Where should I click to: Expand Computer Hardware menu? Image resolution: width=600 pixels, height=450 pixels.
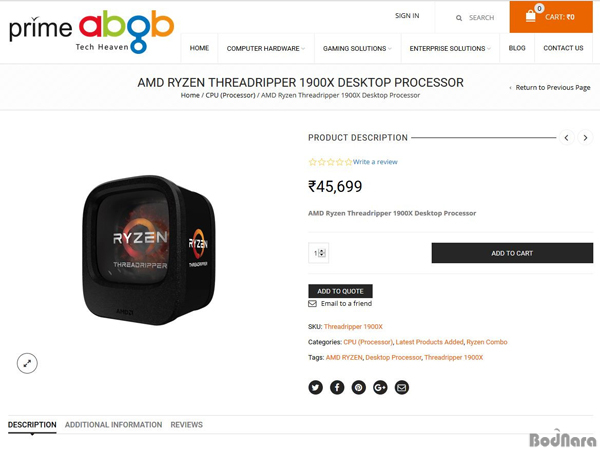[266, 49]
